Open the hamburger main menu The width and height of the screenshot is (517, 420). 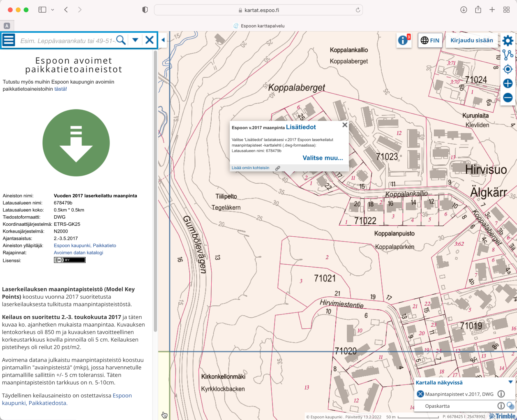[x=9, y=40]
